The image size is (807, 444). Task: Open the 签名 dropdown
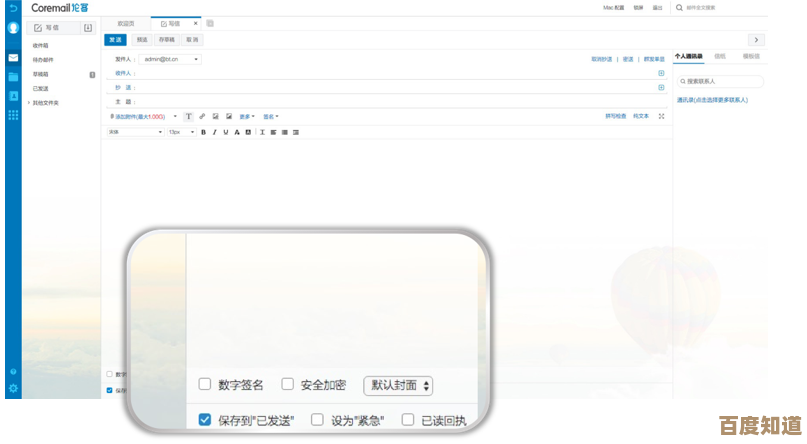[x=271, y=117]
